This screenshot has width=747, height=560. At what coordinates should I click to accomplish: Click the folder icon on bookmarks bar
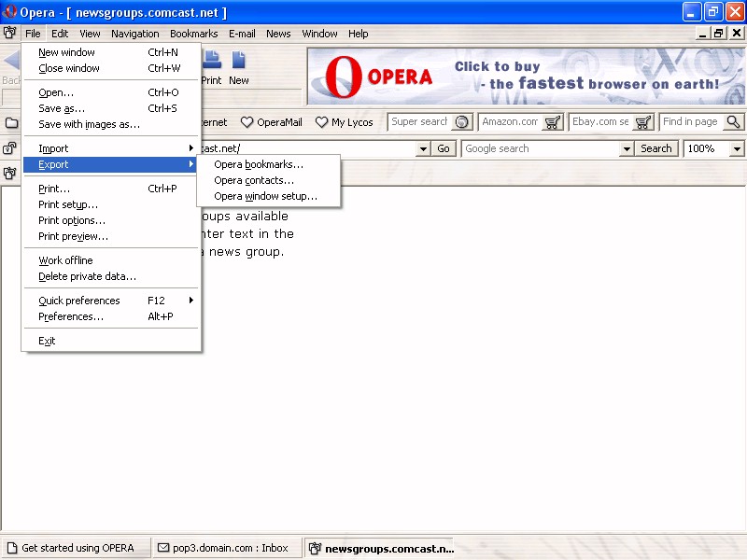(x=11, y=122)
